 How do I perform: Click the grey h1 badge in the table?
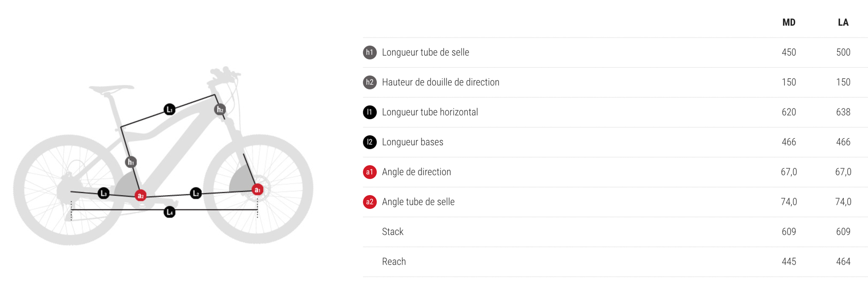pos(370,53)
